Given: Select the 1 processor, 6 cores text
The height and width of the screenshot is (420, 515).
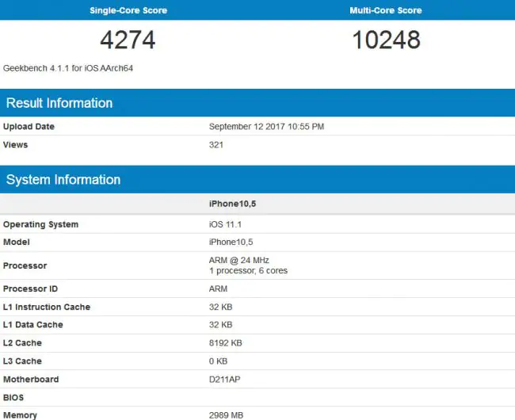Looking at the screenshot, I should click(x=248, y=270).
